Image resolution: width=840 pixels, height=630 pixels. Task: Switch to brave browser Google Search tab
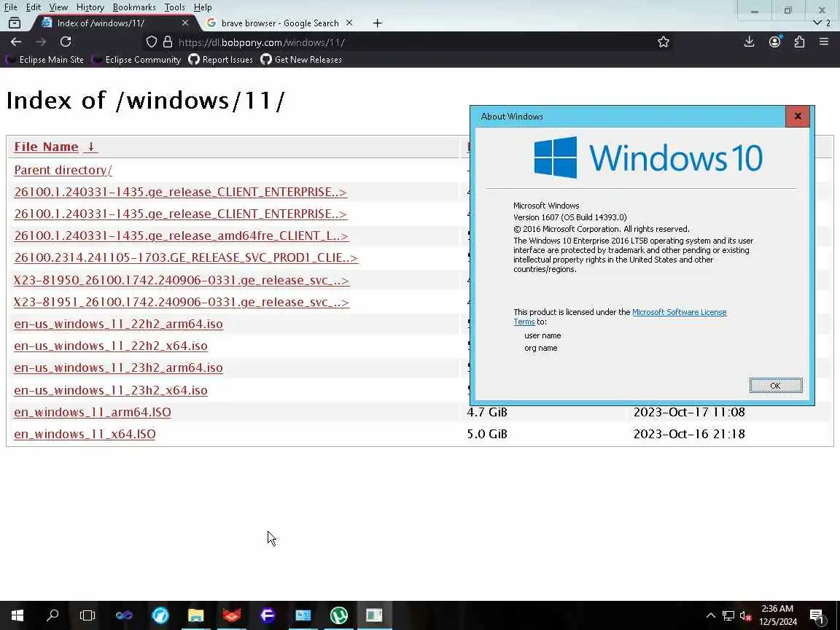point(280,23)
